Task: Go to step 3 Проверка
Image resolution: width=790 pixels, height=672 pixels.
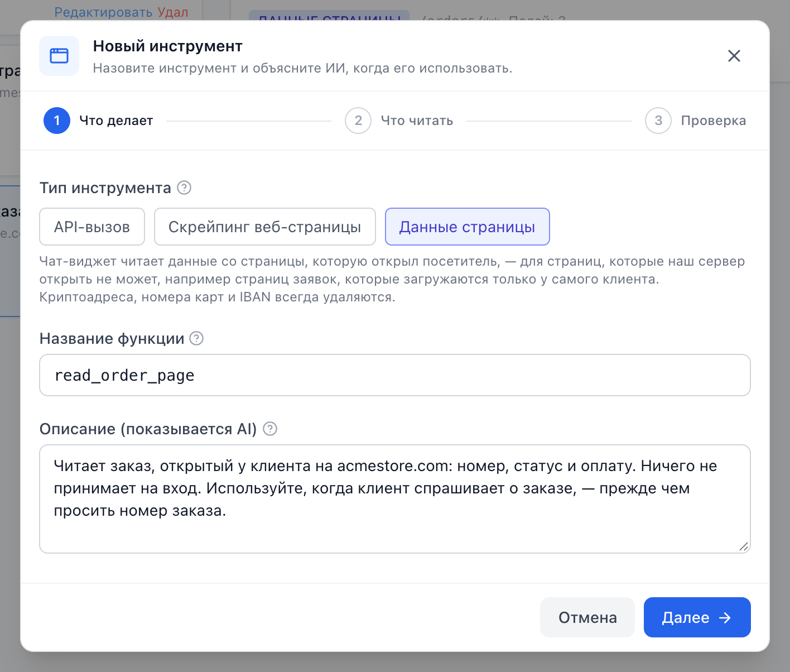Action: [695, 121]
